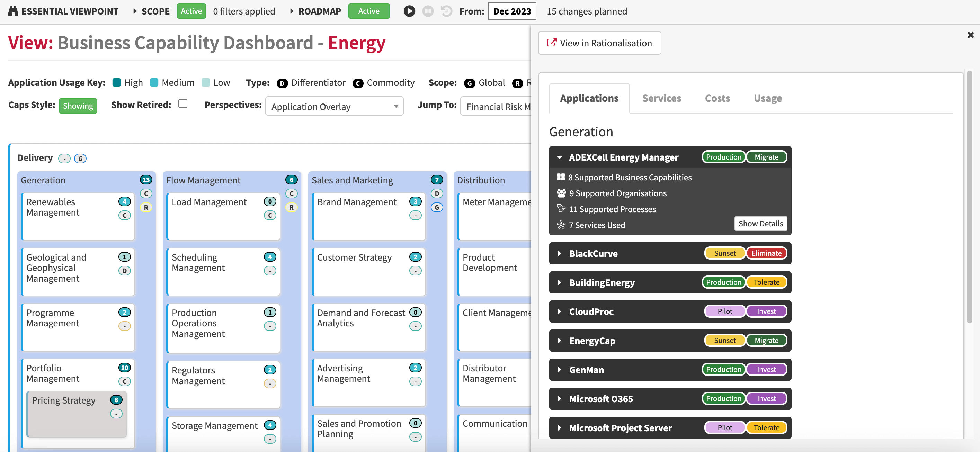
Task: Click the roadmap play button
Action: click(409, 11)
